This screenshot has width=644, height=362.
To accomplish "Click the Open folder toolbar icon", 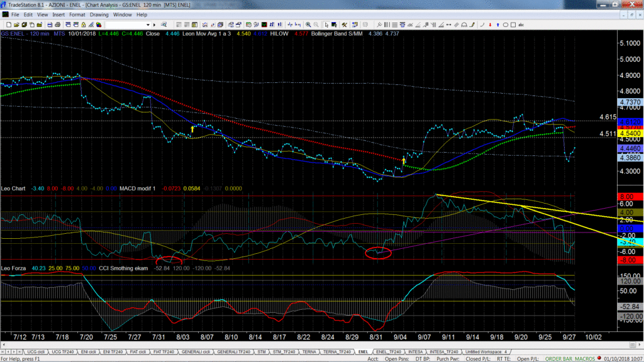I will click(x=16, y=25).
